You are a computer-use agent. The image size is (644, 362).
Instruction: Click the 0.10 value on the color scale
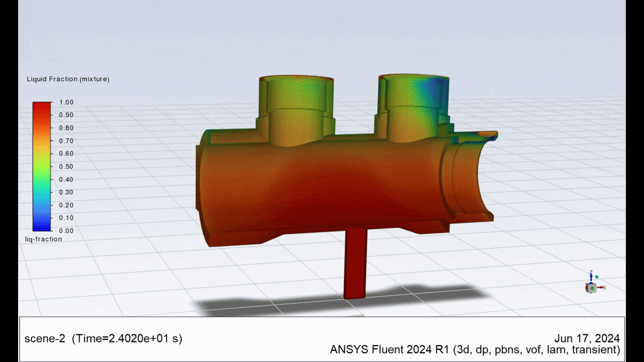(x=66, y=218)
